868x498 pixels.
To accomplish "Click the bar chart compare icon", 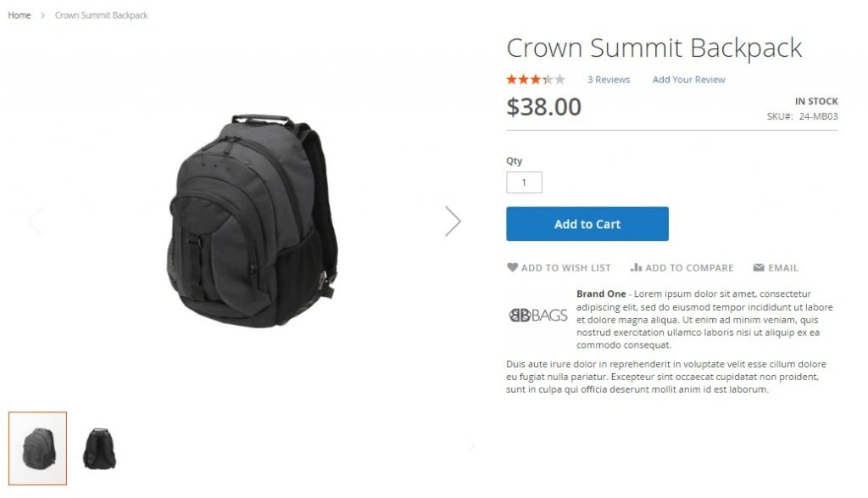I will [x=636, y=267].
